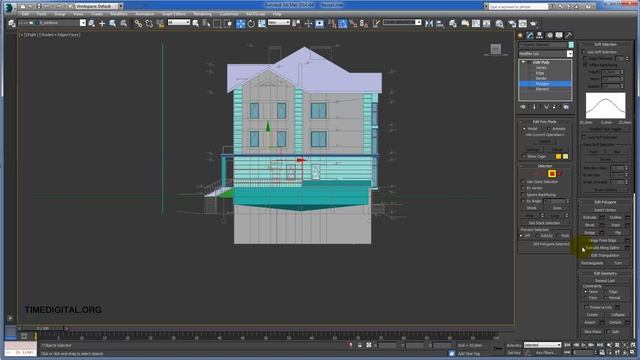The image size is (640, 360).
Task: Collapse the Edit Geometry rollout header
Action: click(x=605, y=273)
